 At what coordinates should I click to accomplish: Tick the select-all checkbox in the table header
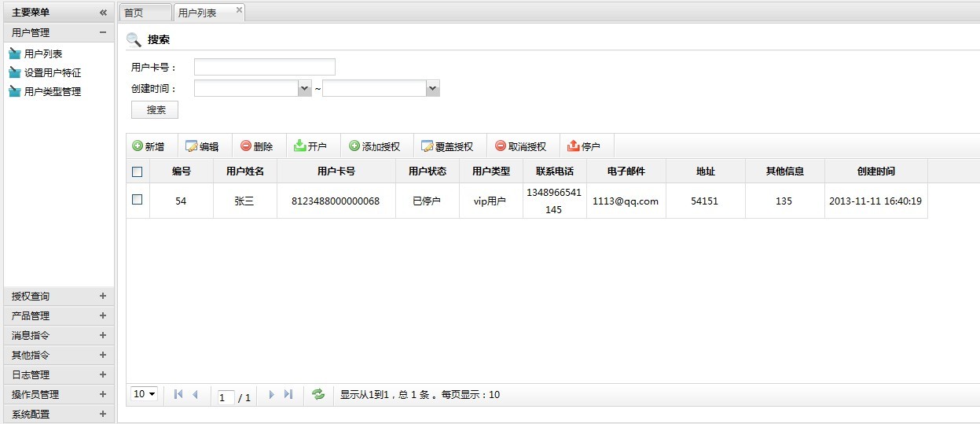[138, 171]
